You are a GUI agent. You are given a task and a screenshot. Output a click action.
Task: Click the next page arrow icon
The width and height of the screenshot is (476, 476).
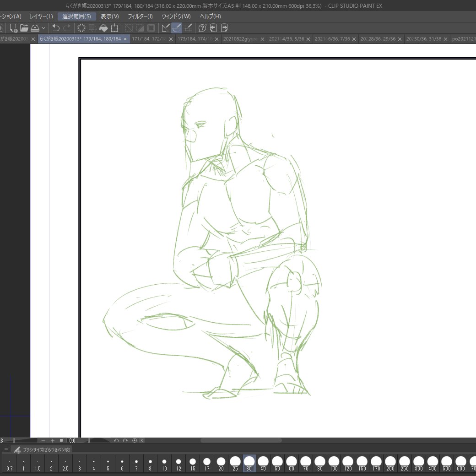pyautogui.click(x=224, y=28)
